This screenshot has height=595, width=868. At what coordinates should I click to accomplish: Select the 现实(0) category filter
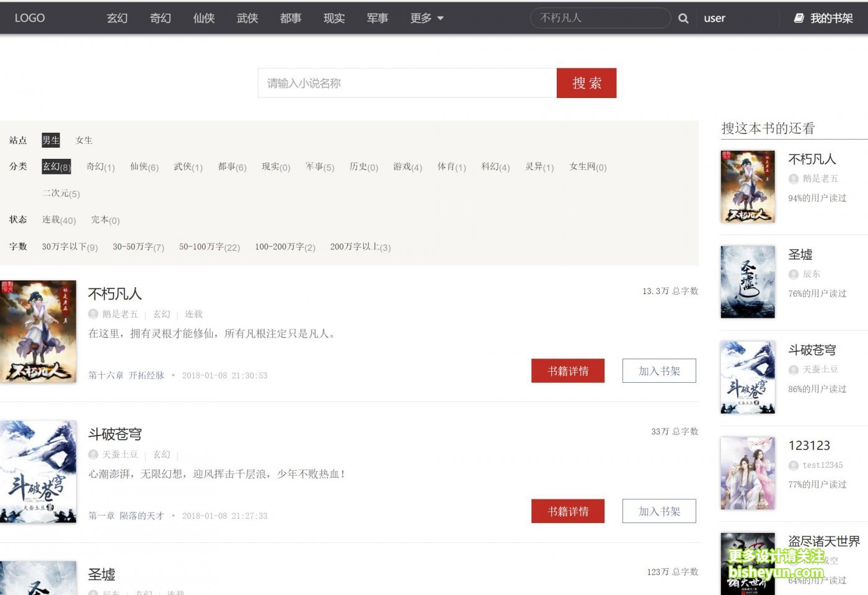[x=276, y=167]
